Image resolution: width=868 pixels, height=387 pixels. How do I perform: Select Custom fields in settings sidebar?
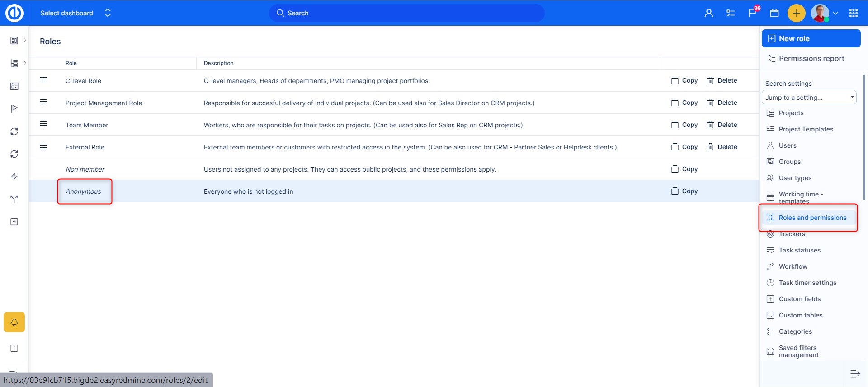pyautogui.click(x=799, y=299)
